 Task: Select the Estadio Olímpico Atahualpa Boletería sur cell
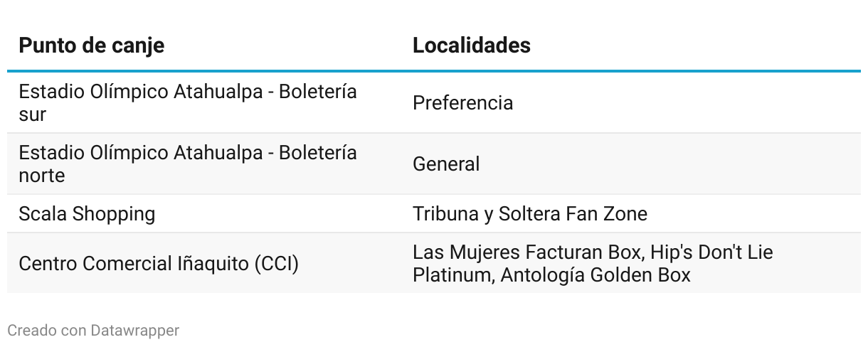point(188,103)
